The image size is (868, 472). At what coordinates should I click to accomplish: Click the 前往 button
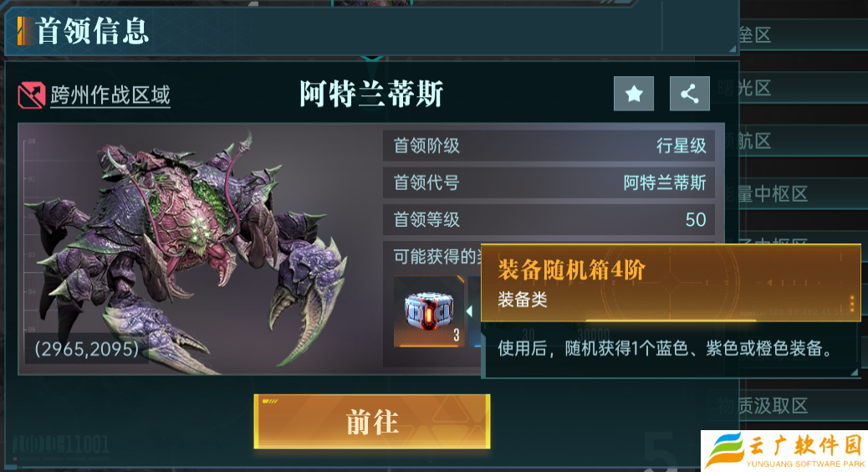pos(372,422)
